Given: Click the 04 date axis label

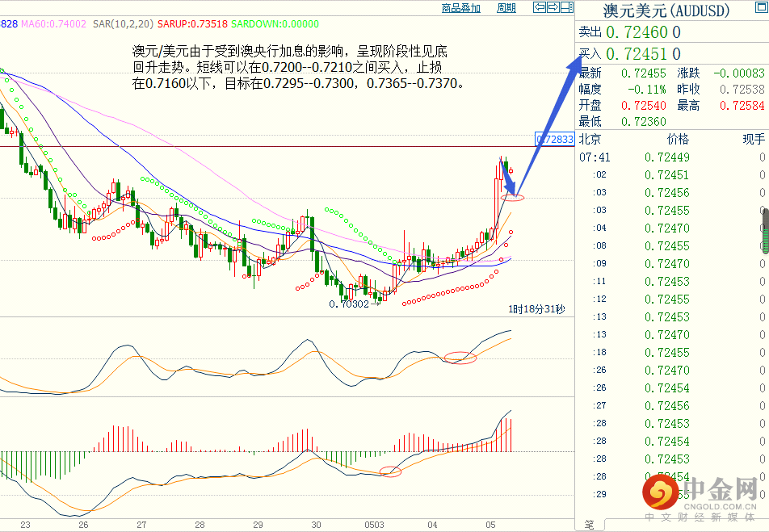Looking at the screenshot, I should 432,525.
